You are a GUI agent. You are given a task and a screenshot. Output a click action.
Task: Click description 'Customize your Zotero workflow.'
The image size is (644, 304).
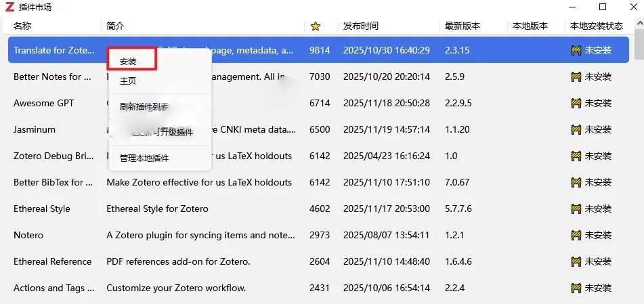176,288
